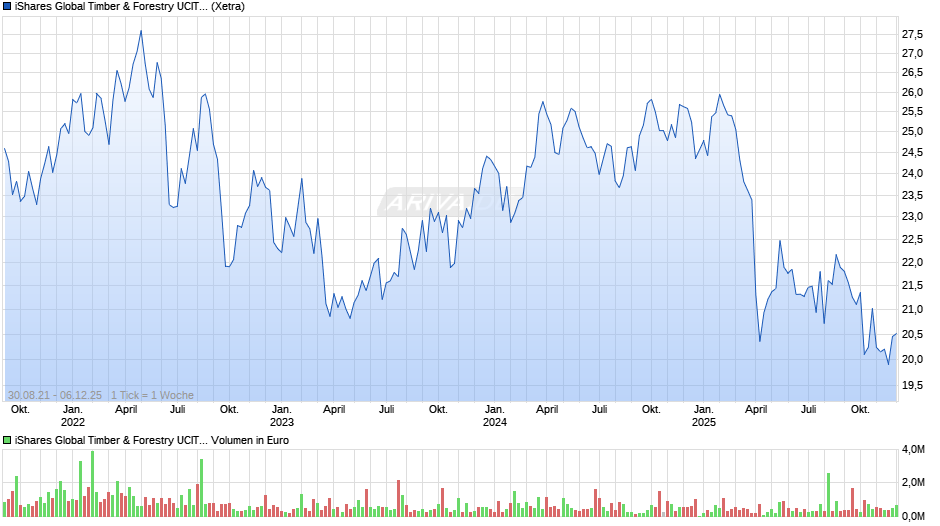Click the date range 30.08.21 - 06.12.25

[55, 395]
